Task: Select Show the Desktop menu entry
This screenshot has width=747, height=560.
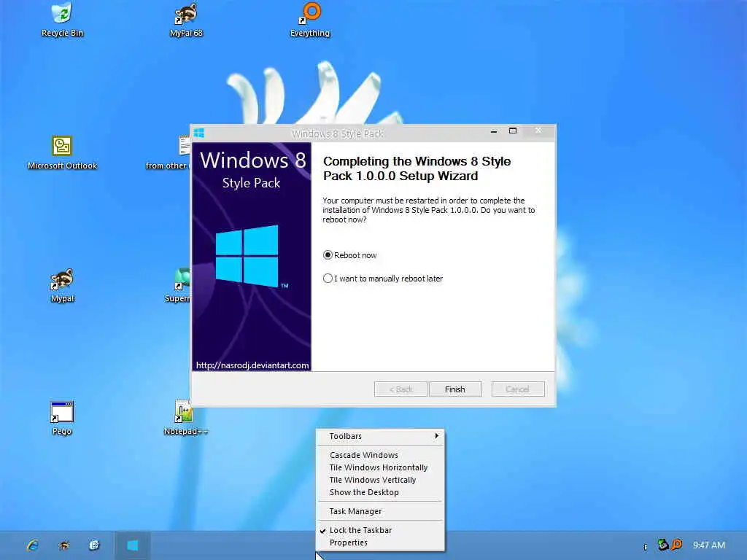Action: tap(380, 492)
